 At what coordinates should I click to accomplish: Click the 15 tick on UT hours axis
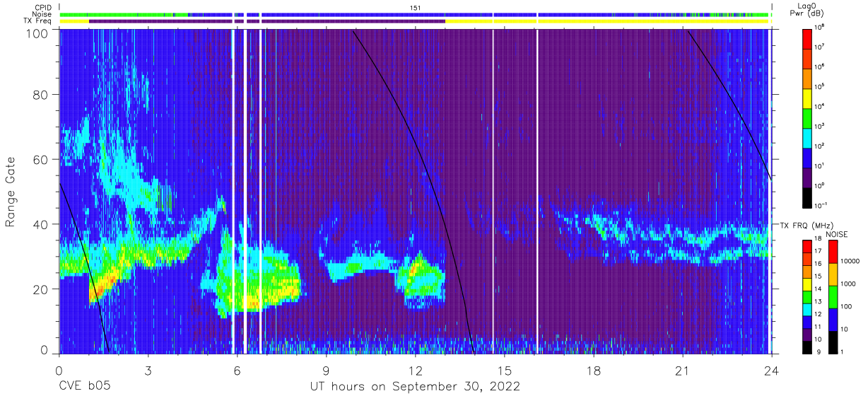505,370
